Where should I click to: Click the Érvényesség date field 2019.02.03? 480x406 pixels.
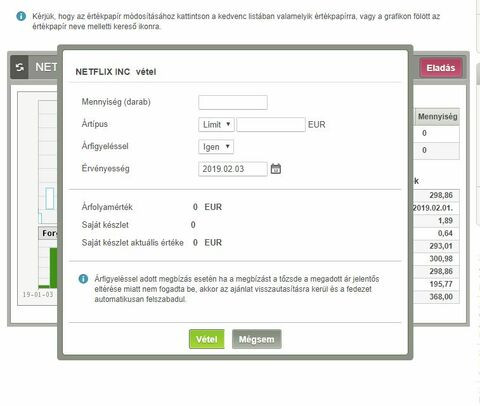233,169
